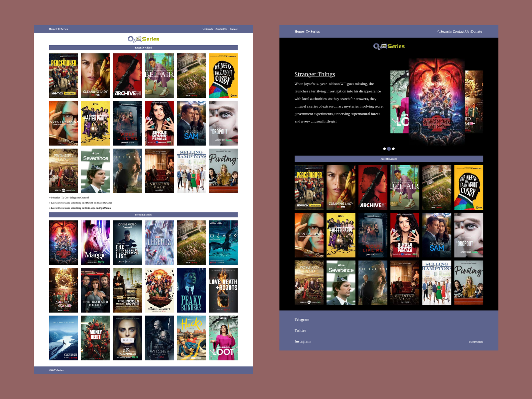Screen dimensions: 532x399
Task: Click the Donate link
Action: (234, 29)
